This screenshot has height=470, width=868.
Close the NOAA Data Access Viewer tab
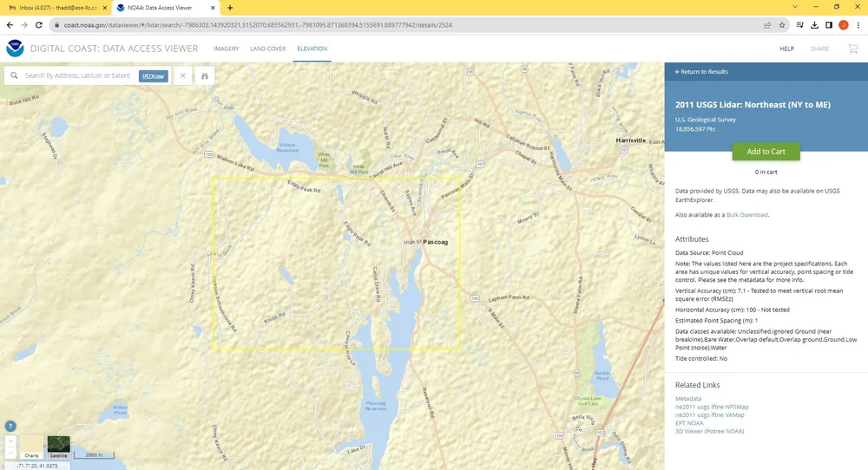[214, 8]
